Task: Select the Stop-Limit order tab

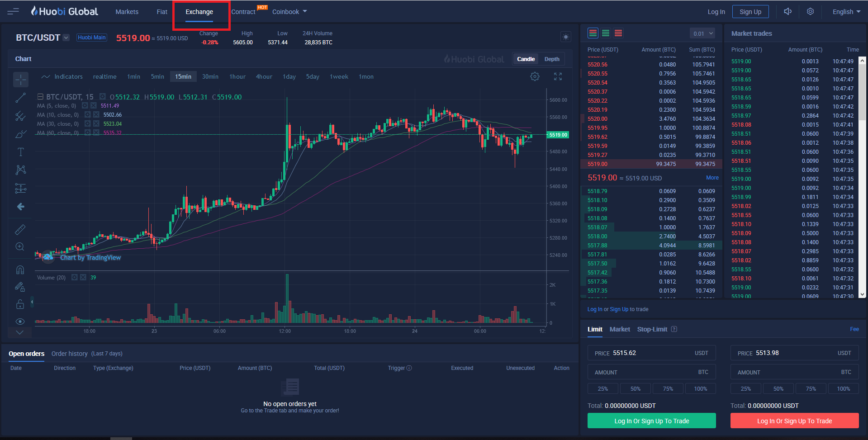Action: (652, 329)
